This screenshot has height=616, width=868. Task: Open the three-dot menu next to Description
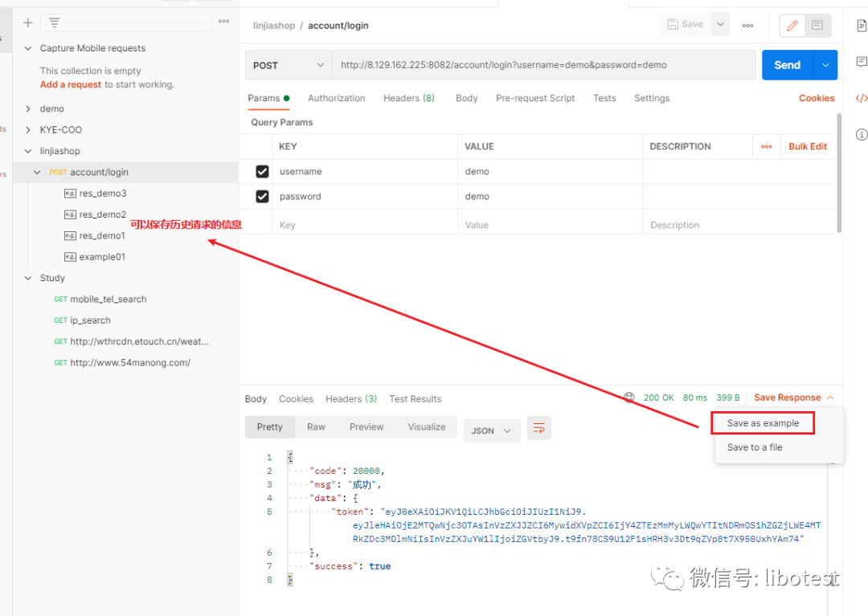[x=767, y=146]
